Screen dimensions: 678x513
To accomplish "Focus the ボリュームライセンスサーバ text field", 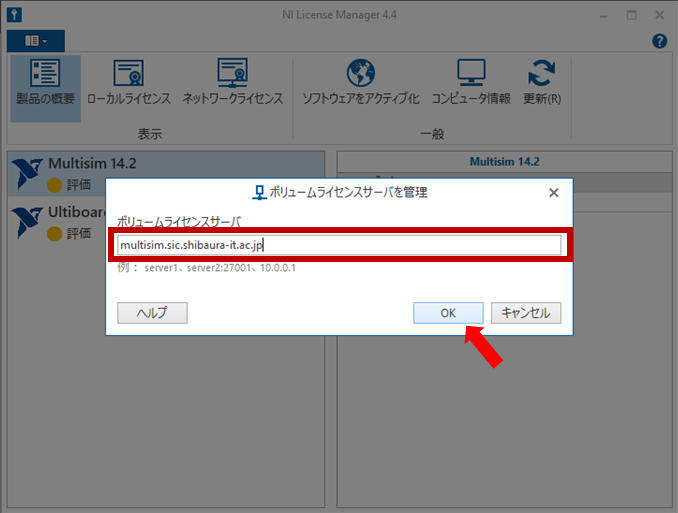I will point(336,245).
